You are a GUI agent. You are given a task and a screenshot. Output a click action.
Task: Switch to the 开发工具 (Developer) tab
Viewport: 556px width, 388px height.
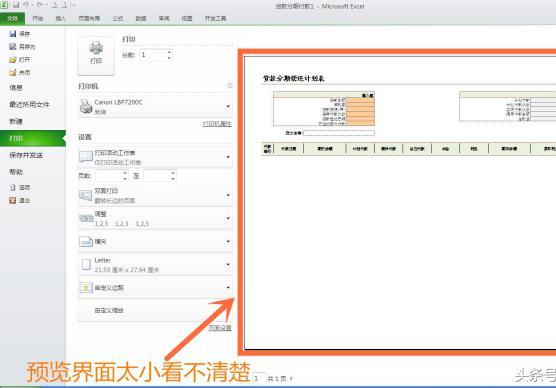coord(215,18)
